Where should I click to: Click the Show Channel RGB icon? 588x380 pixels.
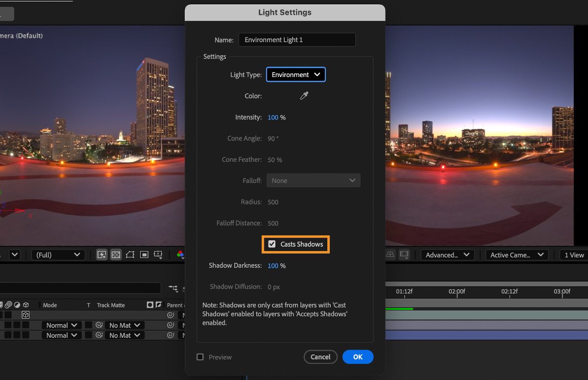(180, 254)
